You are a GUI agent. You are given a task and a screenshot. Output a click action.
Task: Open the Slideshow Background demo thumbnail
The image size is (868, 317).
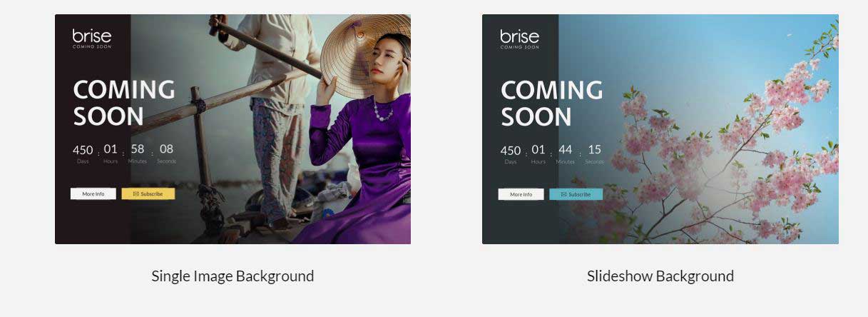(x=660, y=129)
